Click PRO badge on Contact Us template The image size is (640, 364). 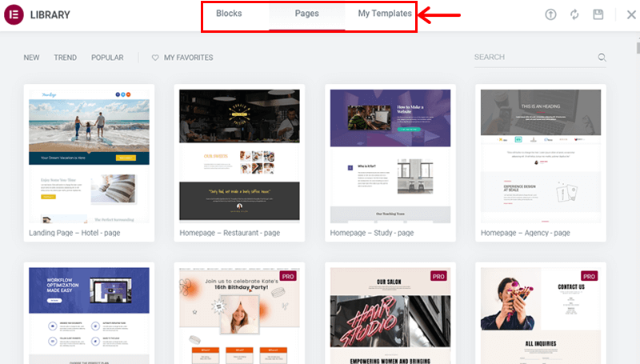tap(589, 276)
